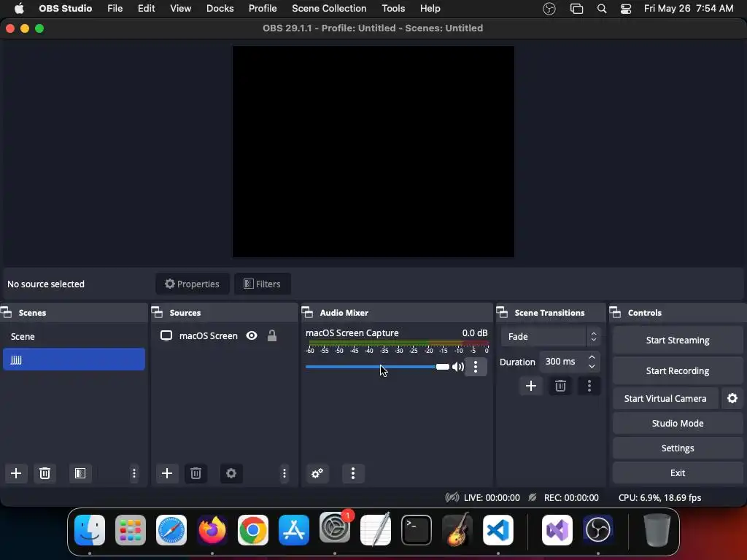Screen dimensions: 747x560
Task: Add a new scene with plus icon
Action: coord(16,473)
